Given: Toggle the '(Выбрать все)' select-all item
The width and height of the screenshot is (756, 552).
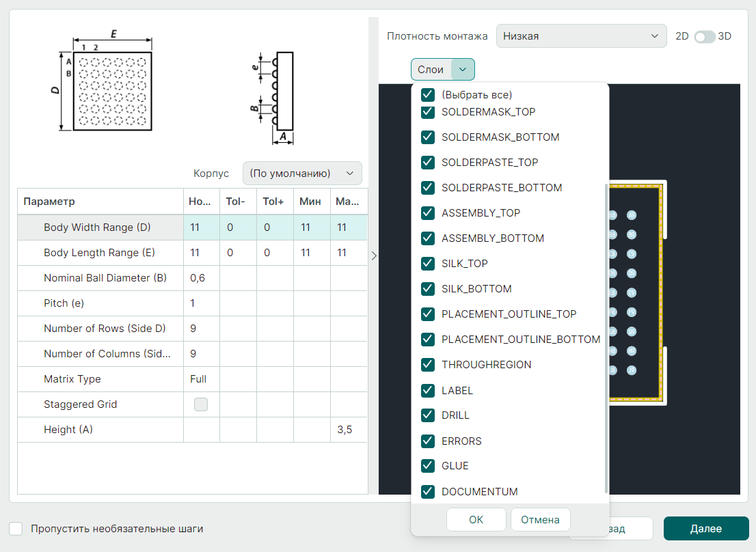Looking at the screenshot, I should (428, 95).
